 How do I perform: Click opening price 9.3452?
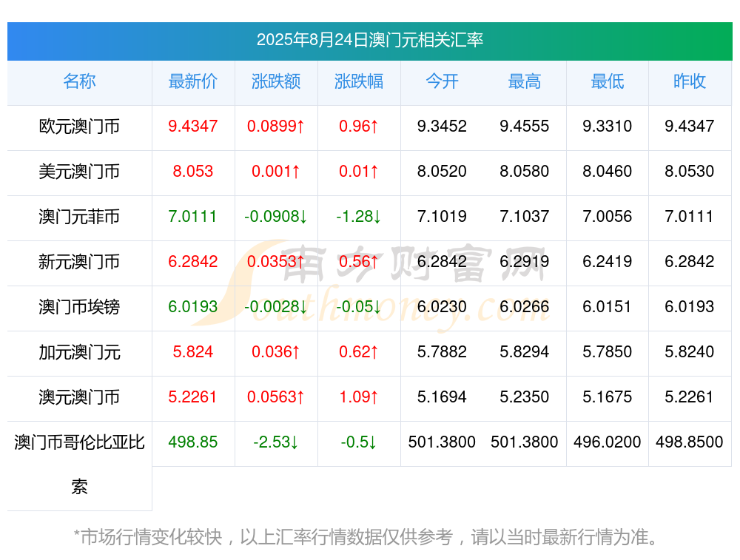(x=442, y=126)
